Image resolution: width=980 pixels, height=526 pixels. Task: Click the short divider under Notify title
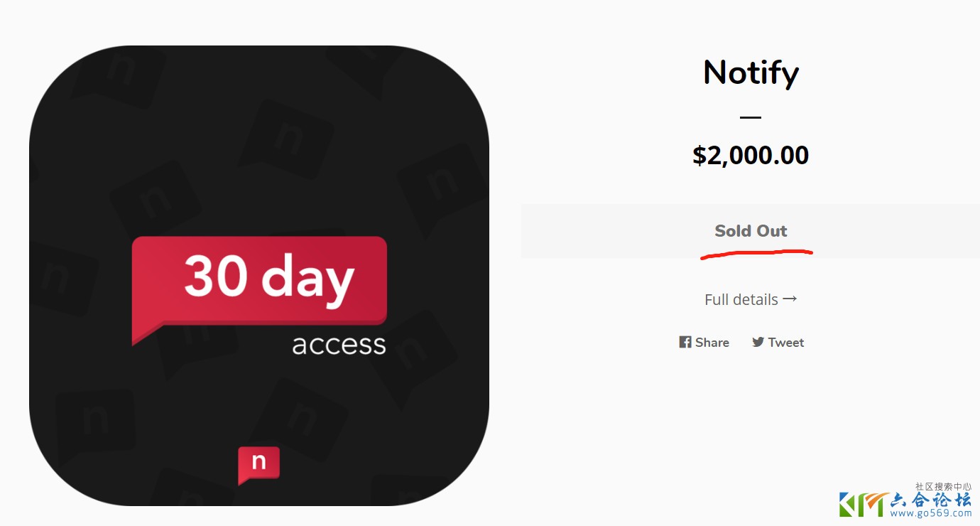751,117
